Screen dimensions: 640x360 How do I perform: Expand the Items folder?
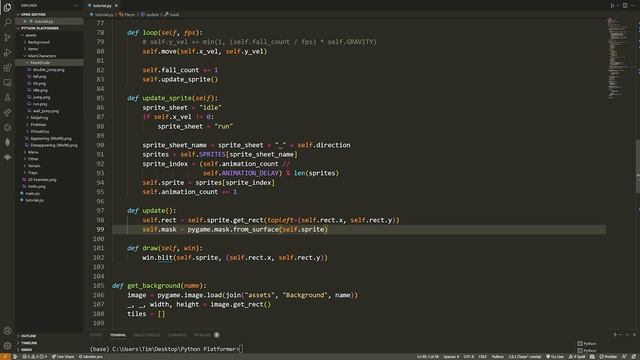(49, 49)
